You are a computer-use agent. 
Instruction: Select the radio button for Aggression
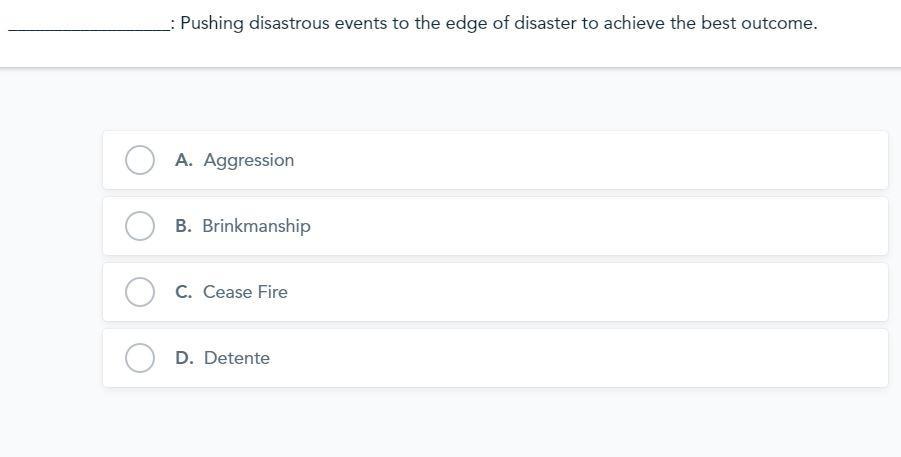pyautogui.click(x=140, y=160)
